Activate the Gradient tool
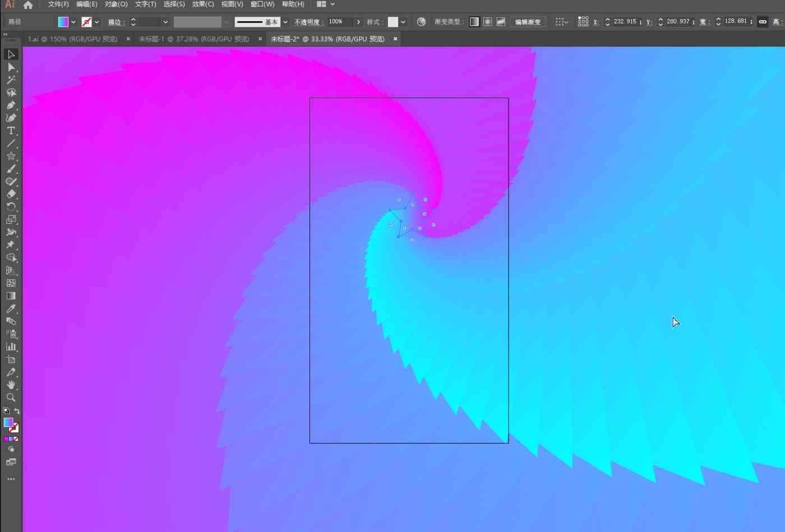The width and height of the screenshot is (785, 532). tap(11, 296)
